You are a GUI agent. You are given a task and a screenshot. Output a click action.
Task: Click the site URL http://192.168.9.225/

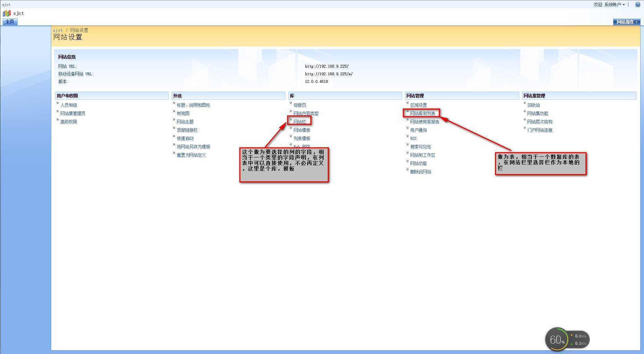coord(327,66)
